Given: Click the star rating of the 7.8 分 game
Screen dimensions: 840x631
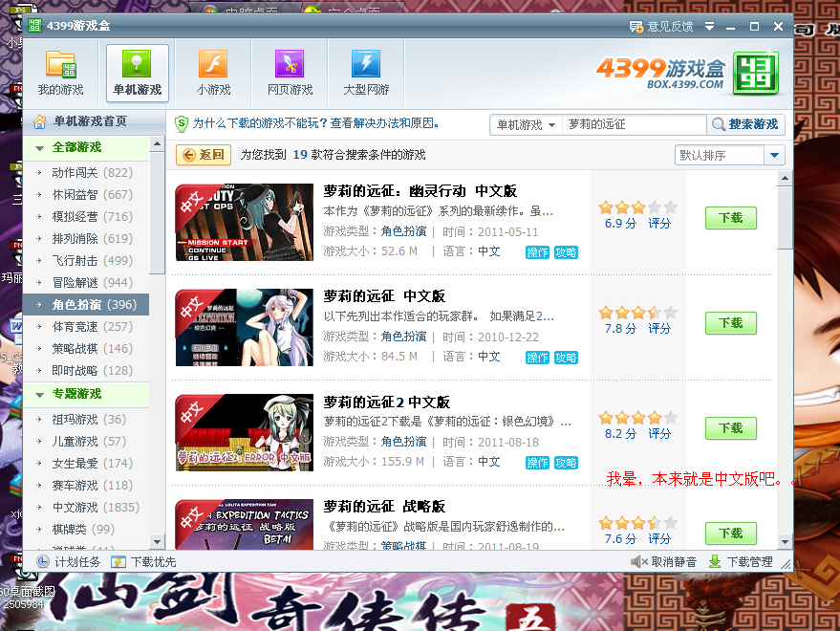Looking at the screenshot, I should (638, 313).
